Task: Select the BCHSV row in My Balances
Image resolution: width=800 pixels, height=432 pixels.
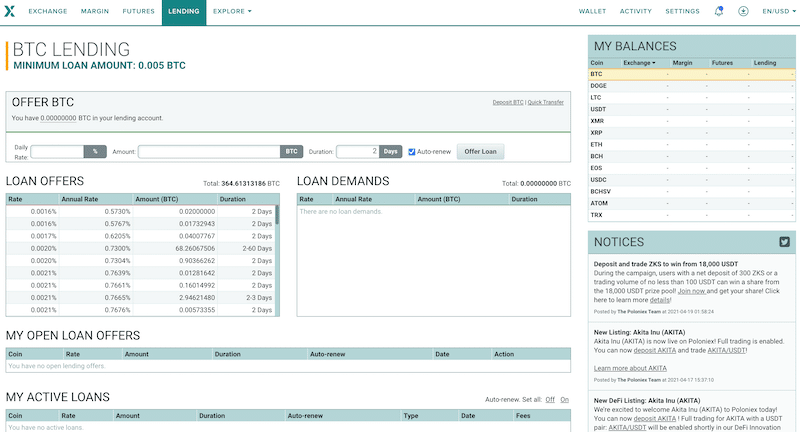Action: 691,192
